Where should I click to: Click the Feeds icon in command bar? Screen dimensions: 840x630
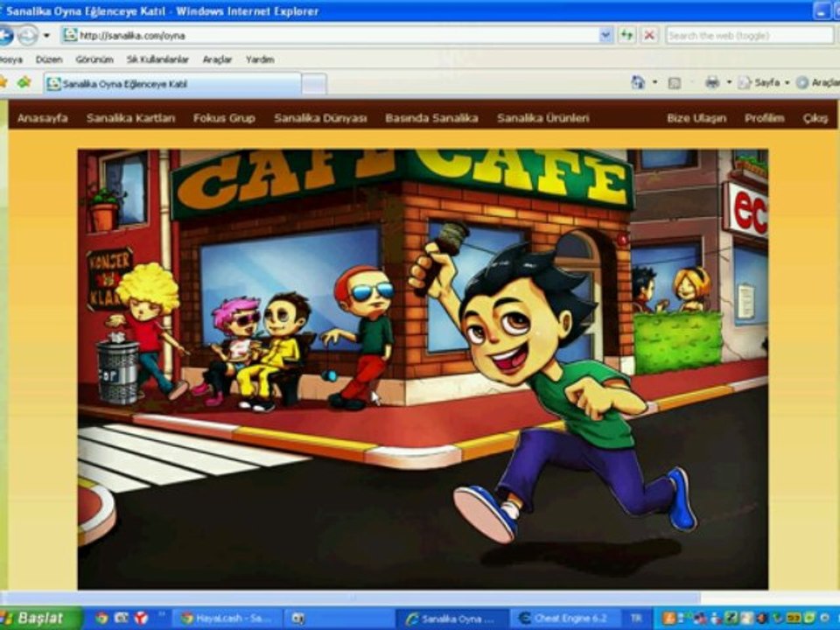pos(675,83)
